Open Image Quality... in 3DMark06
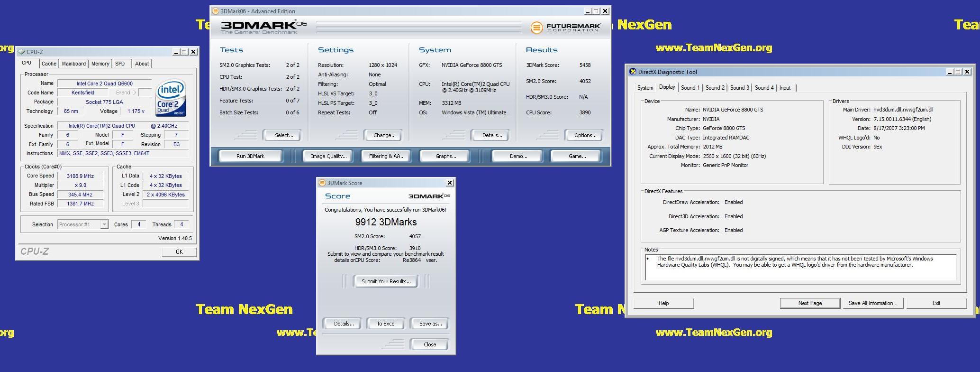The image size is (980, 372). [328, 156]
